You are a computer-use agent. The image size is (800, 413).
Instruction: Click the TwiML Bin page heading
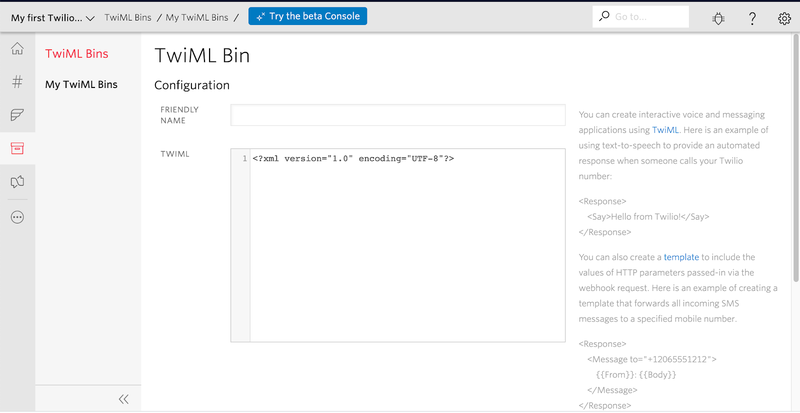coord(202,55)
